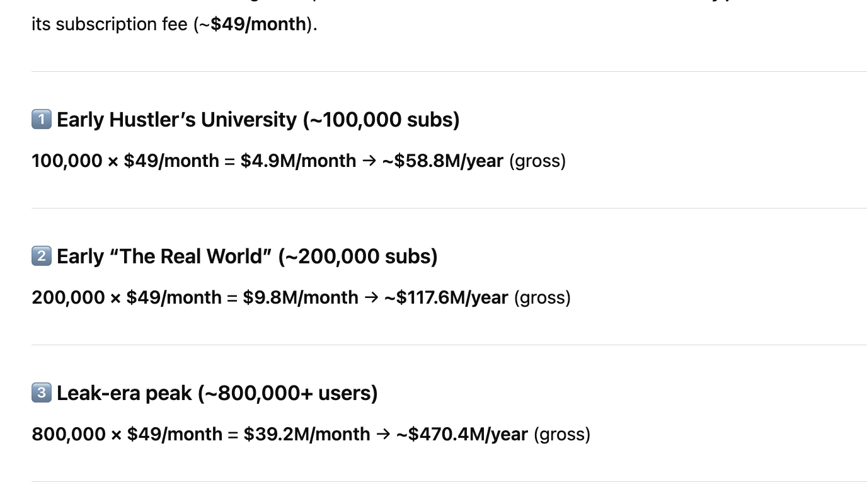Click the bold ~$49/month subscription fee text
Image resolution: width=867 pixels, height=504 pixels.
pyautogui.click(x=258, y=25)
